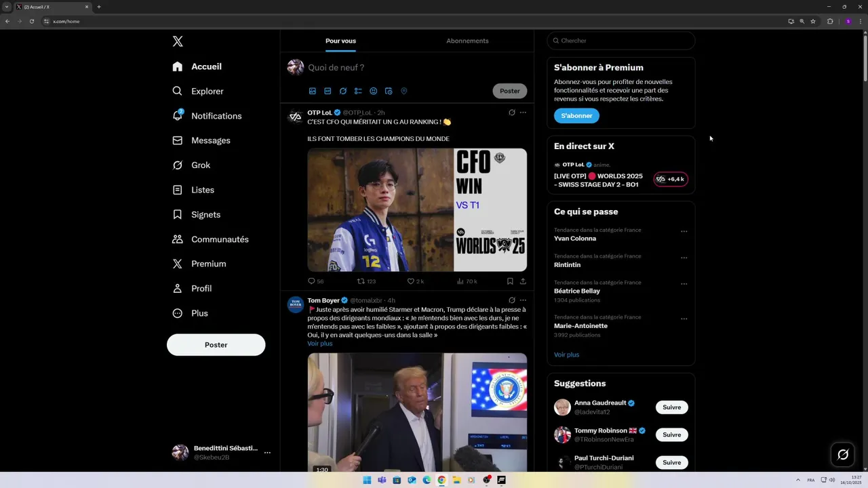This screenshot has width=868, height=488.
Task: Open Listes in the sidebar
Action: 193,190
